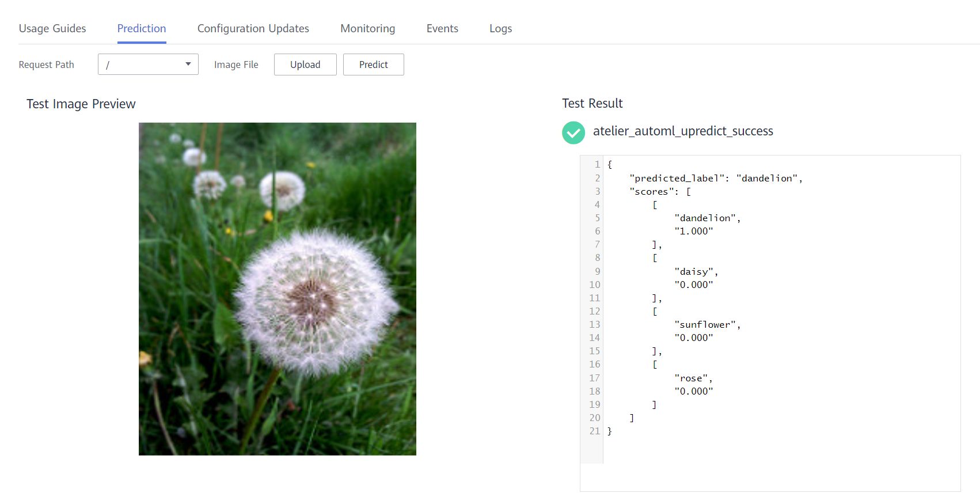This screenshot has height=504, width=980.
Task: Switch to the Configuration Updates tab
Action: pyautogui.click(x=253, y=28)
